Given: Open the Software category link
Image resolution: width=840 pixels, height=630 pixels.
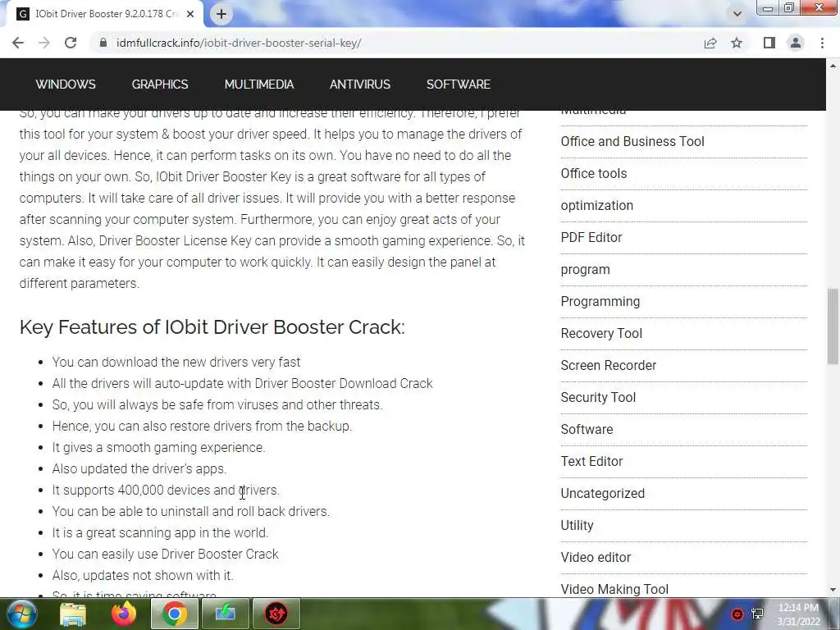Looking at the screenshot, I should 587,430.
